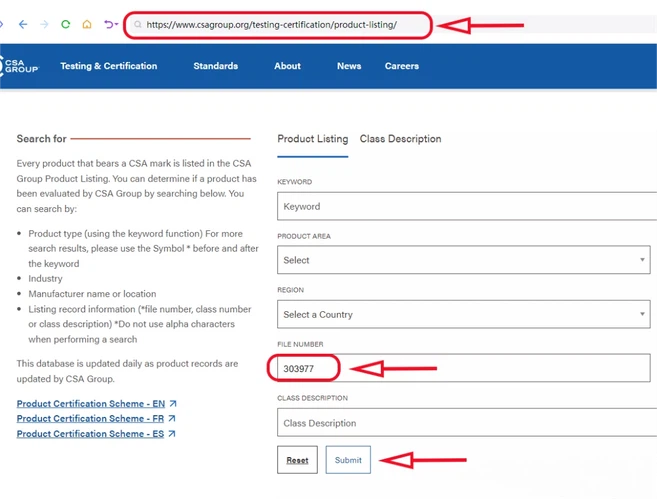The image size is (657, 499).
Task: Click the purple undo history icon
Action: [x=111, y=24]
